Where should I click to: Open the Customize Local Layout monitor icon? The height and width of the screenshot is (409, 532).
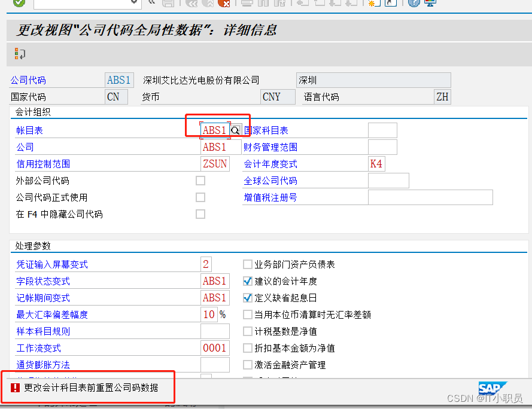coord(430,3)
